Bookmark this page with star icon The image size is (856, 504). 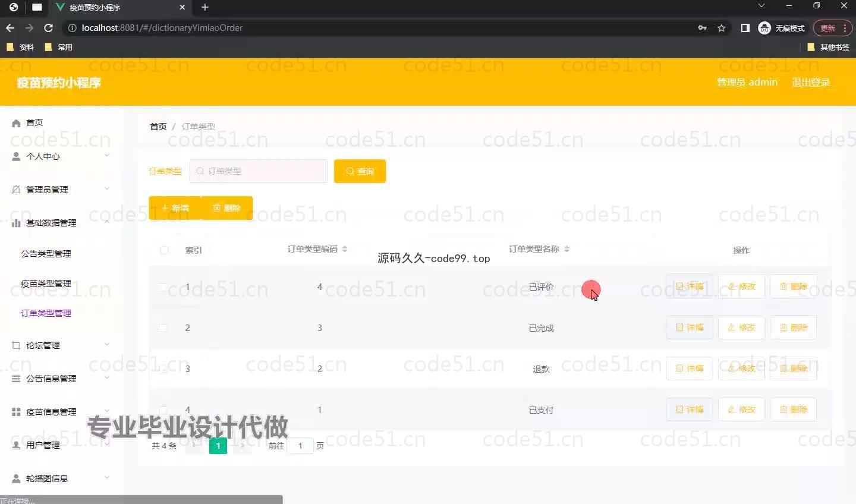coord(722,28)
